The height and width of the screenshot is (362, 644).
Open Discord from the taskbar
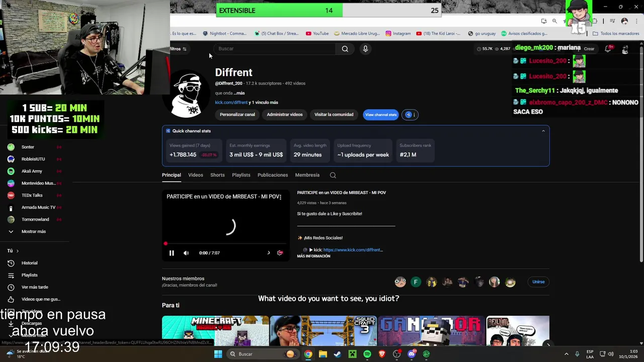(412, 354)
